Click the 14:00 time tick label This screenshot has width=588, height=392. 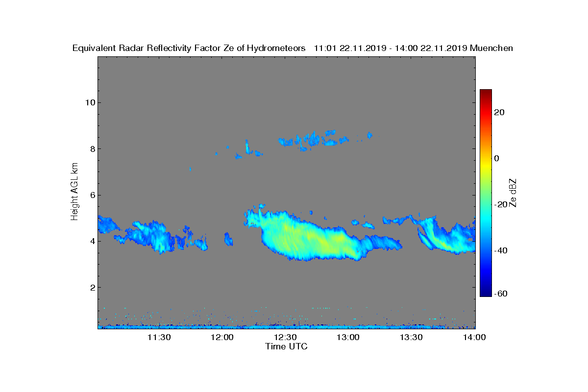point(474,337)
